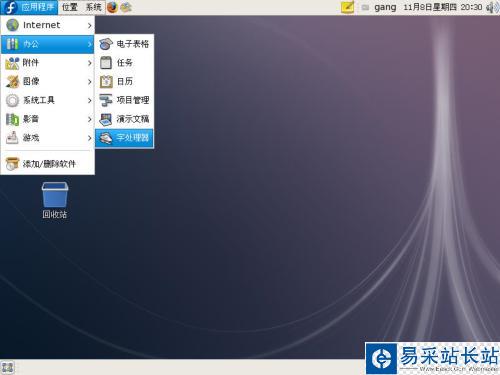Open the 应用程序 applications menu
The height and width of the screenshot is (375, 500).
tap(29, 7)
